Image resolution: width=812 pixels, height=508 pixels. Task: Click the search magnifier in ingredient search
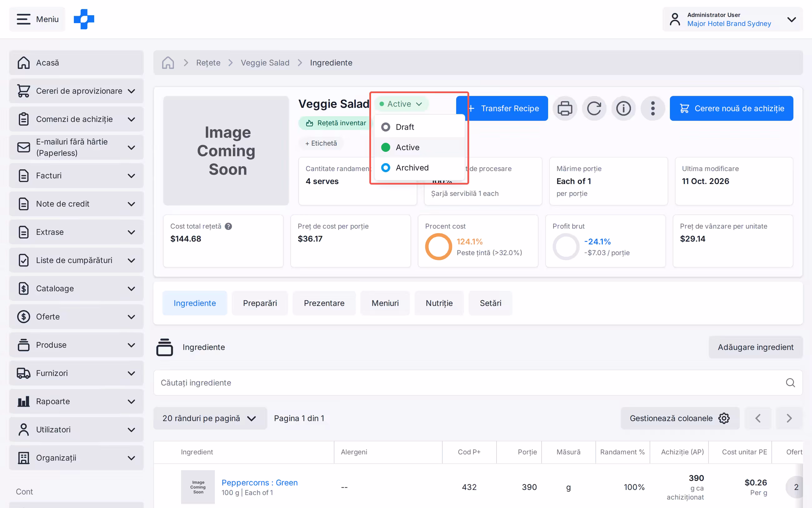click(x=790, y=383)
